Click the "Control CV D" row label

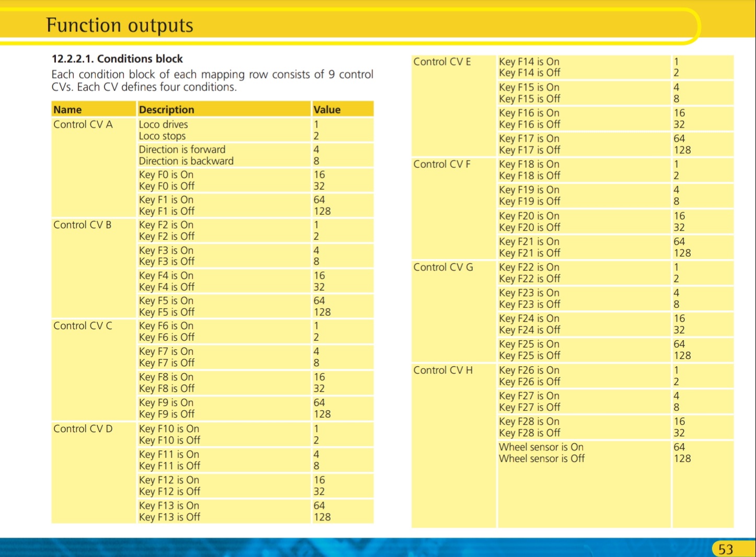[x=83, y=428]
